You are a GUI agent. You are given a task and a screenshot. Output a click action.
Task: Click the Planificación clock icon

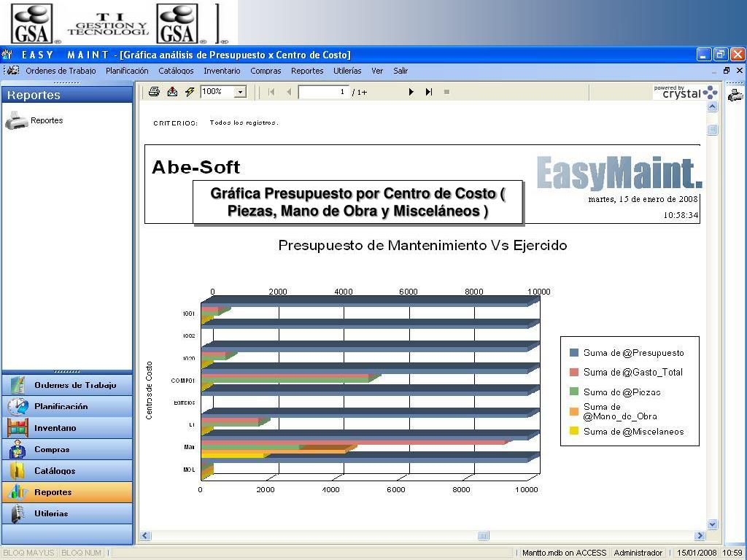[x=18, y=407]
